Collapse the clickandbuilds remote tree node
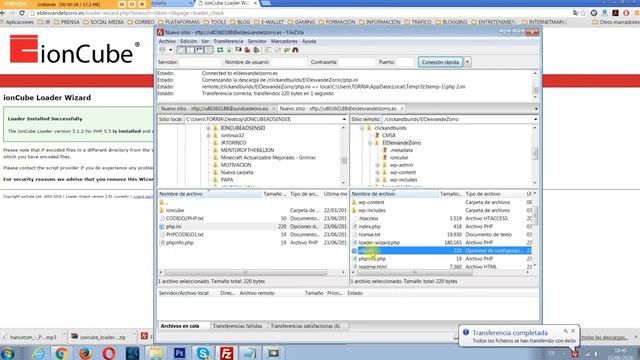Screen dimensions: 640x360 [x=362, y=128]
